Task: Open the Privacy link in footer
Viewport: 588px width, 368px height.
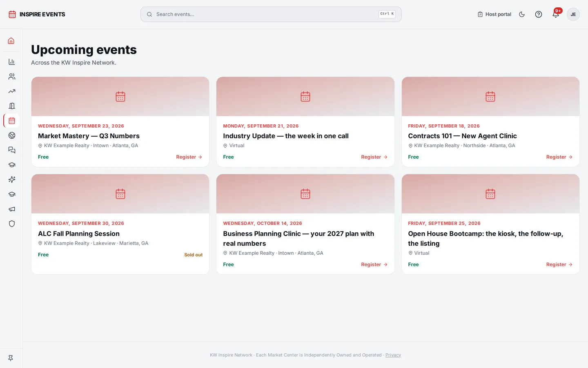Action: point(393,355)
